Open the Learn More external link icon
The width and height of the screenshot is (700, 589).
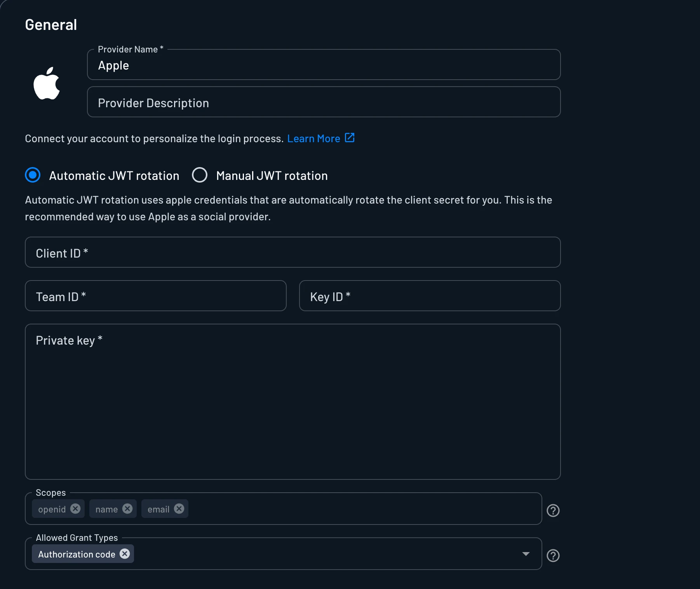pyautogui.click(x=350, y=138)
